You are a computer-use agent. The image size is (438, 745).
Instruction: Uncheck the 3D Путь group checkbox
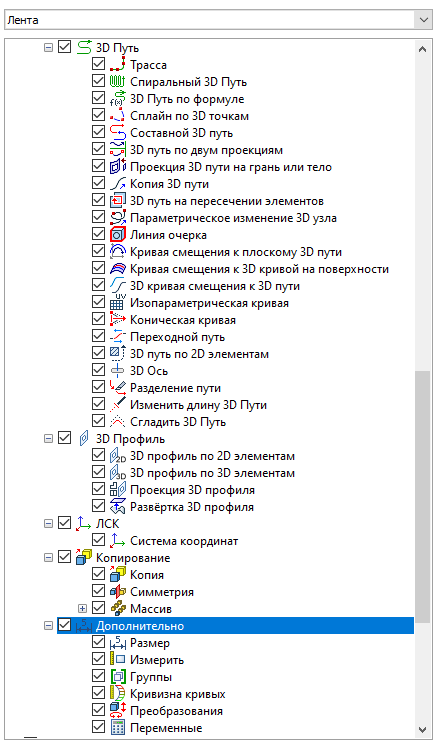pyautogui.click(x=64, y=47)
